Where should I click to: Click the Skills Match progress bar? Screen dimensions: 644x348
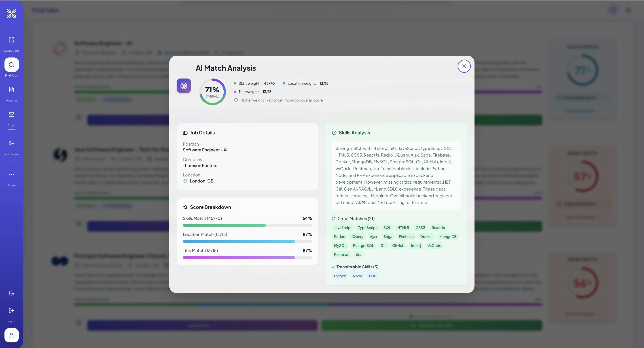pos(247,225)
